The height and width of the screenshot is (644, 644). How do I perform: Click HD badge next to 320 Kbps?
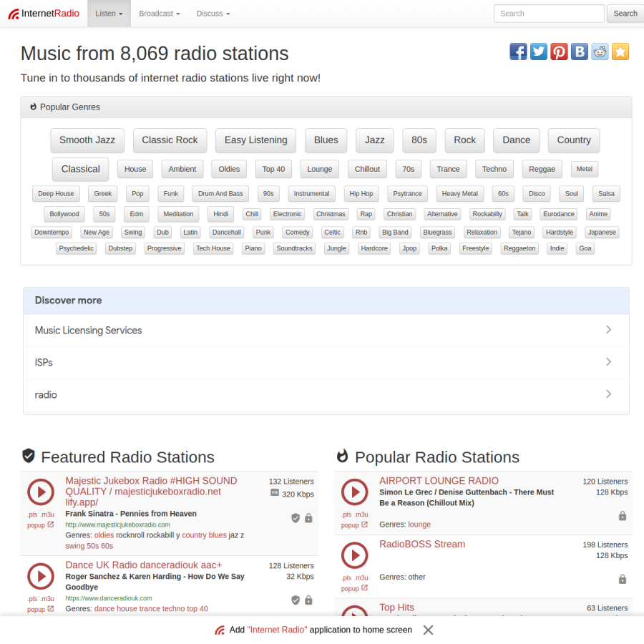pos(275,492)
